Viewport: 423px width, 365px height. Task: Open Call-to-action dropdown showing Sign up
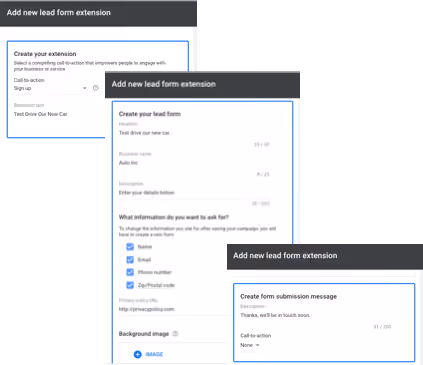(50, 88)
